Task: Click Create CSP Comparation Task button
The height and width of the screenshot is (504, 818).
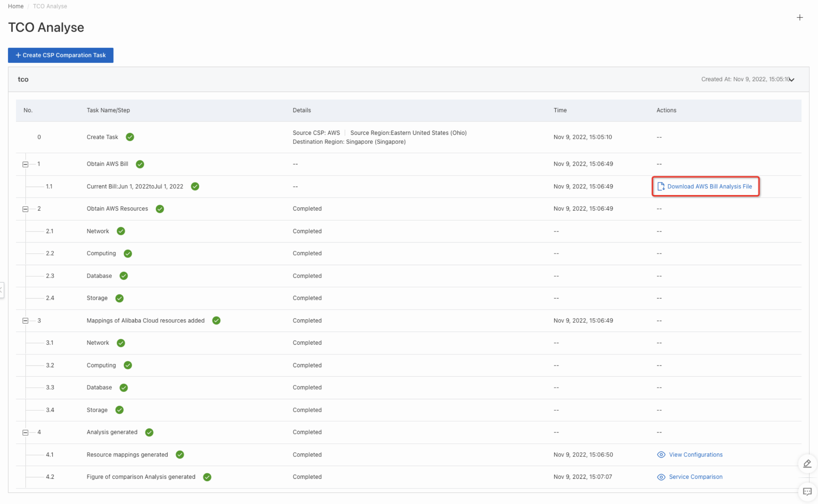Action: [61, 55]
